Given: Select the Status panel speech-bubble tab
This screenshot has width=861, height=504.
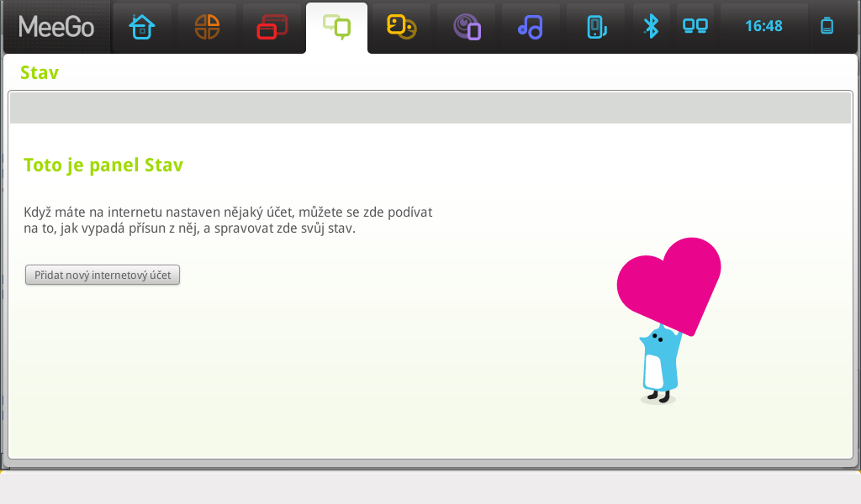Looking at the screenshot, I should pos(336,27).
